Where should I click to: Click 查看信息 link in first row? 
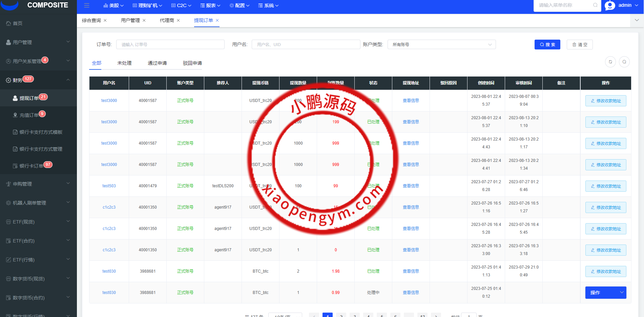coord(411,101)
